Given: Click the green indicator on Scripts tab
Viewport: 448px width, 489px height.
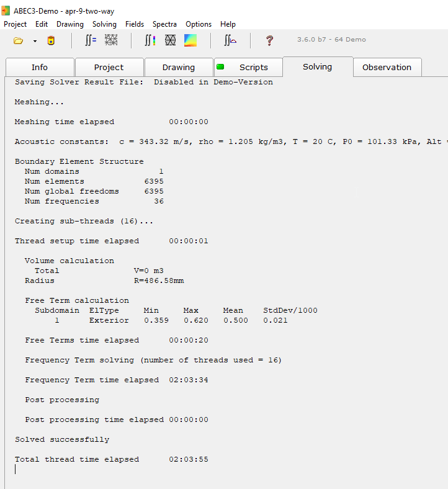Looking at the screenshot, I should [220, 66].
